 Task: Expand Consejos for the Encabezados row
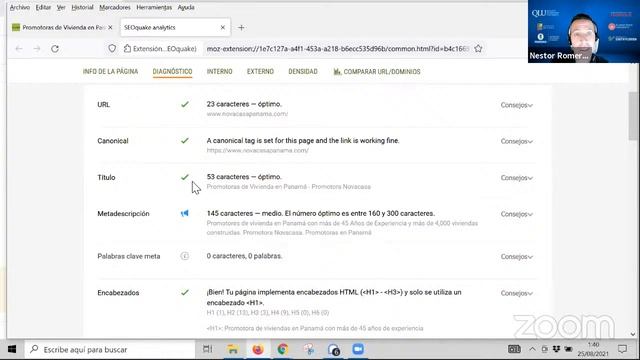pyautogui.click(x=516, y=293)
